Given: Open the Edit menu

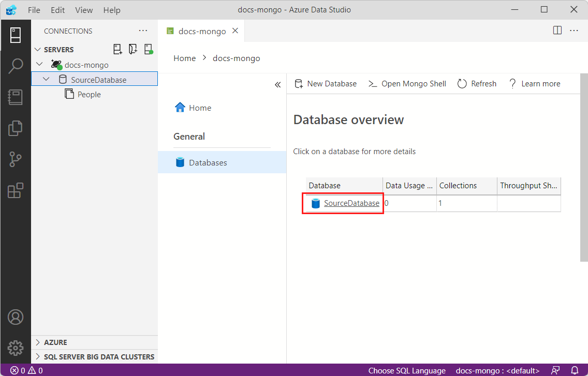Looking at the screenshot, I should tap(58, 10).
